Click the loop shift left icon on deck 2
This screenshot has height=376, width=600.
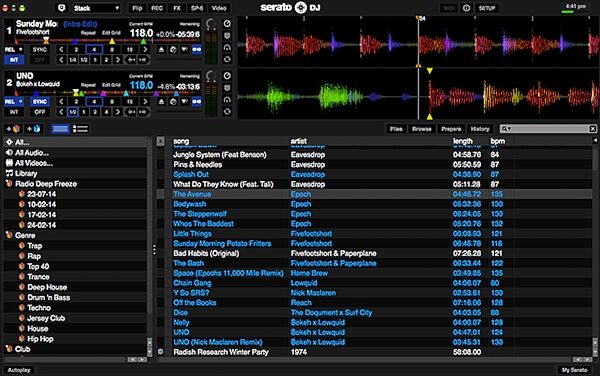[131, 112]
